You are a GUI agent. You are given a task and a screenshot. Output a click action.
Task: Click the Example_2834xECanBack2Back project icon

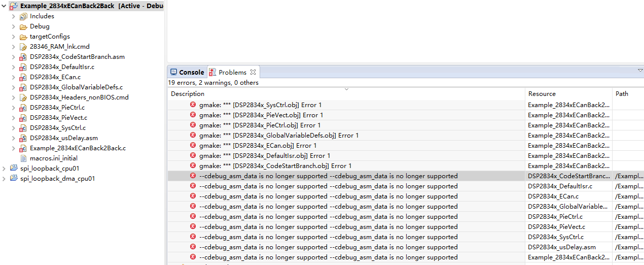14,6
